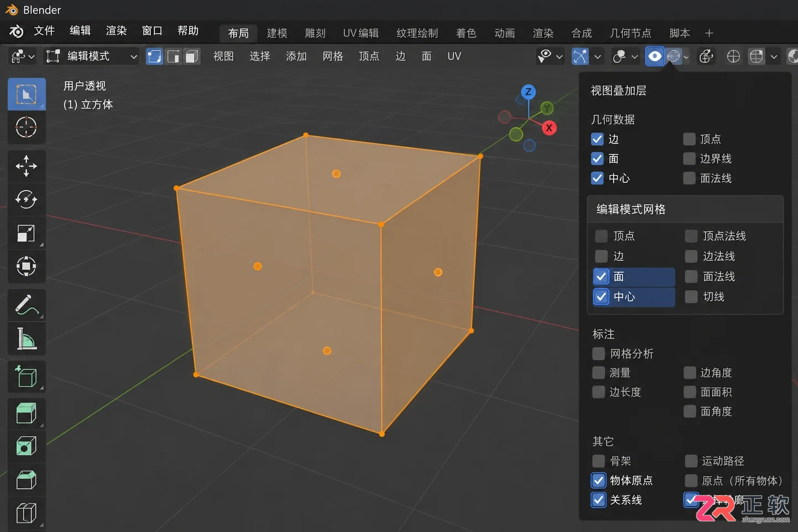Image resolution: width=798 pixels, height=532 pixels.
Task: Uncheck 物体原点 checkbox
Action: (598, 480)
